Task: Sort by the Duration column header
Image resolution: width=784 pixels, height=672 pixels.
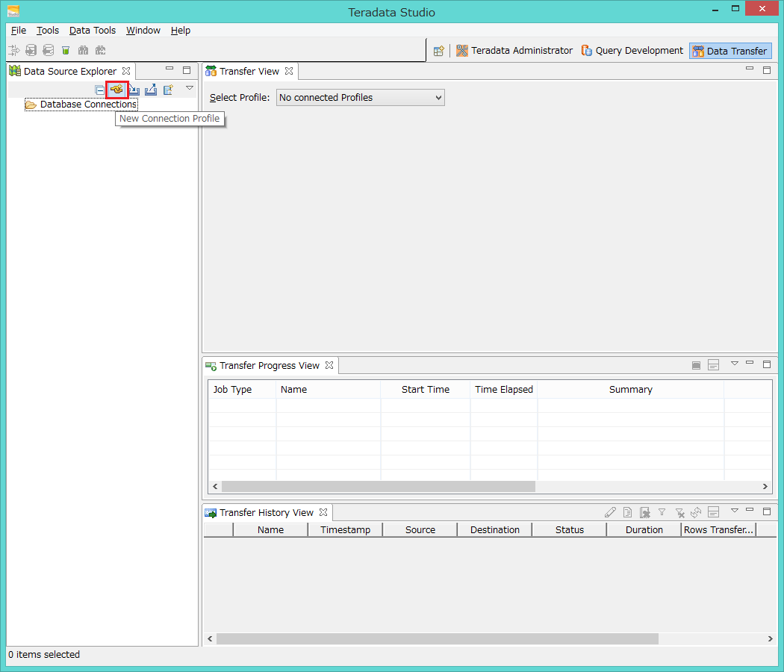Action: pyautogui.click(x=644, y=530)
